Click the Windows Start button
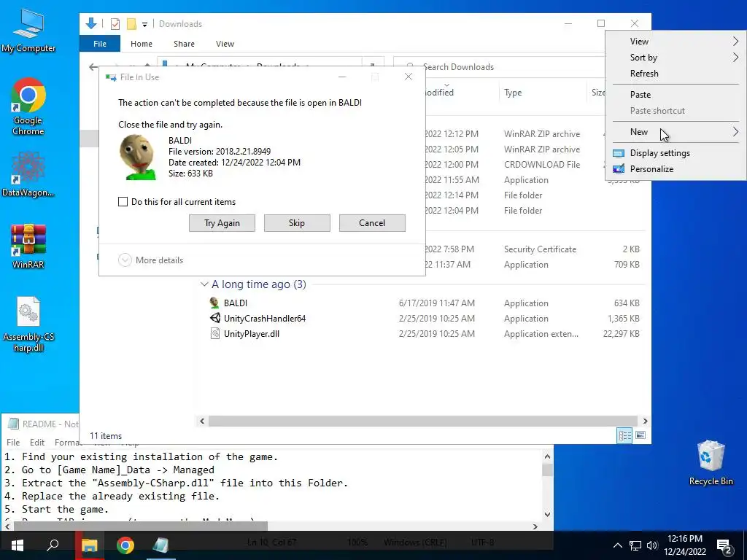 point(18,545)
